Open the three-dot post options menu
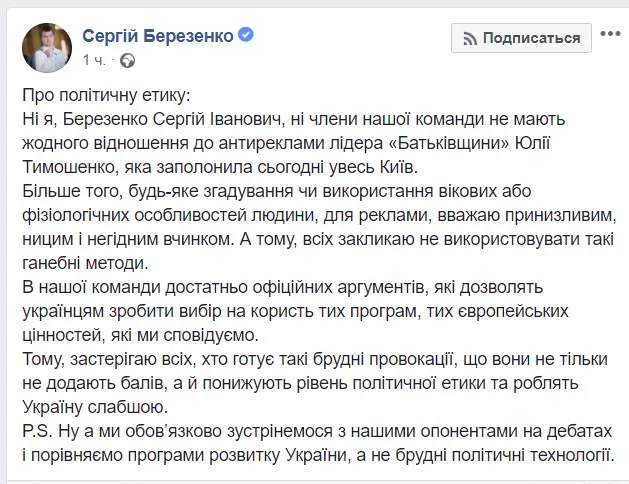This screenshot has height=484, width=629. tap(607, 38)
